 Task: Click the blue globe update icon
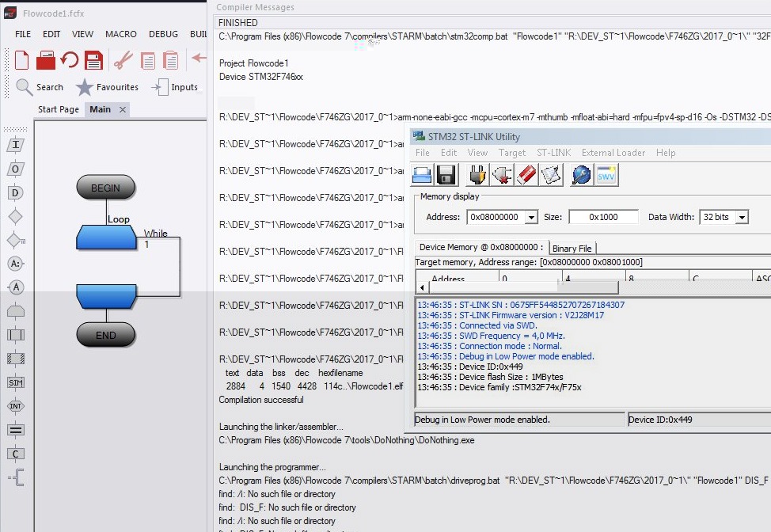pos(581,175)
